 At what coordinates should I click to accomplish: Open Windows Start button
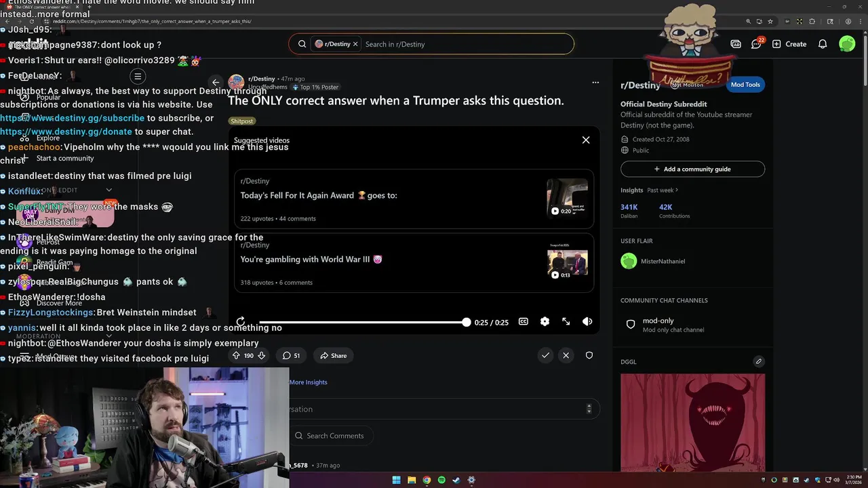(x=397, y=480)
